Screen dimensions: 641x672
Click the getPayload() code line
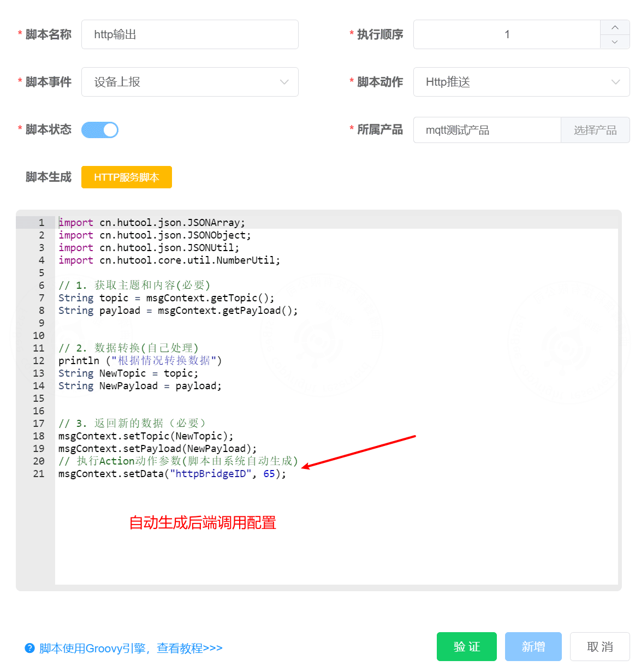pos(178,311)
